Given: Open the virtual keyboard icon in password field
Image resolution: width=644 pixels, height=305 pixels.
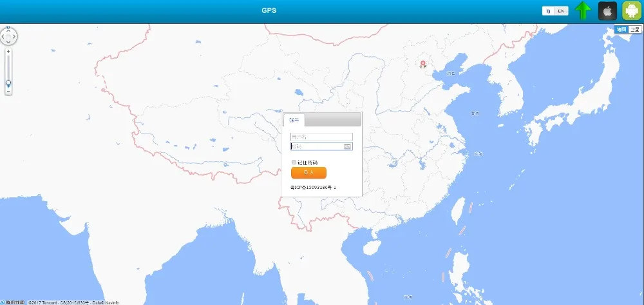Looking at the screenshot, I should click(x=347, y=146).
